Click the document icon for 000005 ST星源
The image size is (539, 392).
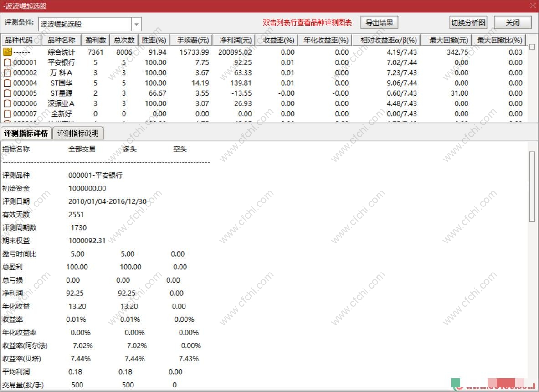click(x=7, y=93)
